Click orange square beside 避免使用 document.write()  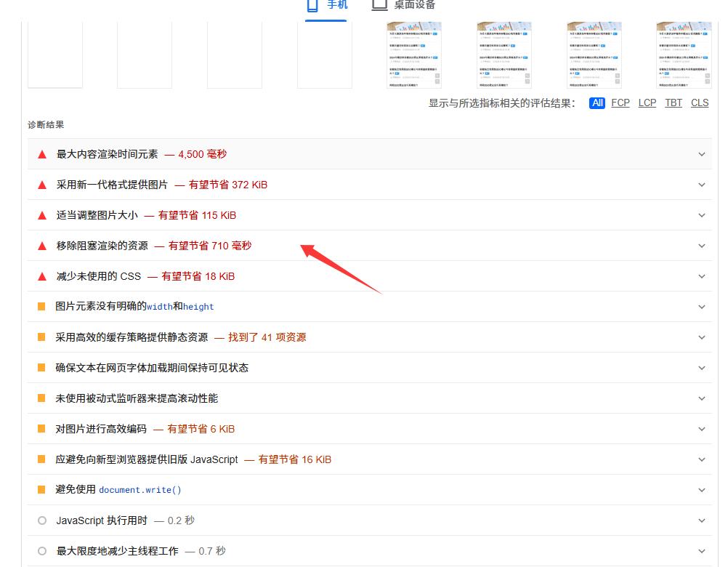(41, 490)
